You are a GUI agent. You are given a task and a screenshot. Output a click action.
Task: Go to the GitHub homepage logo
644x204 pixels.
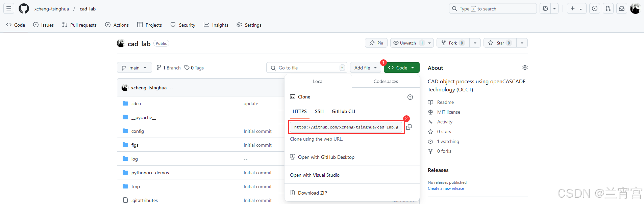[24, 8]
